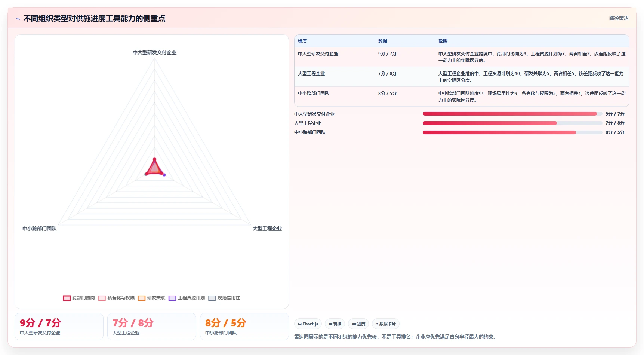Click the title 不同组织类型对供施进度工具能力的侧重点
Viewport: 644px width, 355px height.
(94, 18)
